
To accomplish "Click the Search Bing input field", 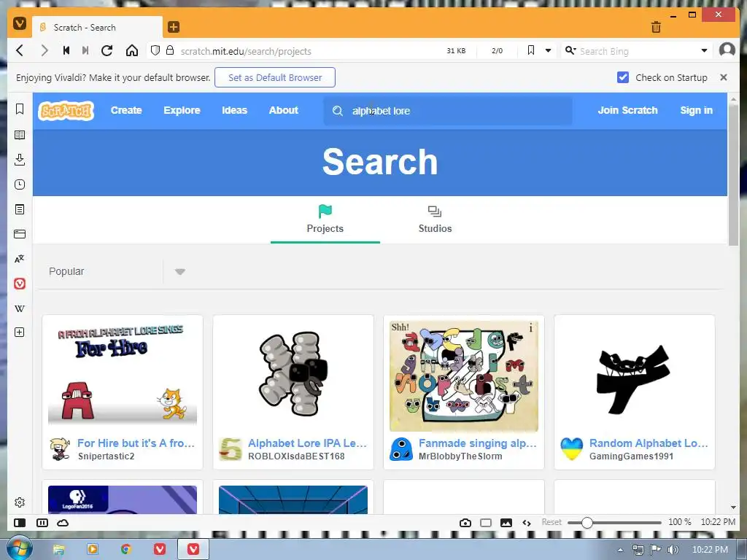I will pyautogui.click(x=637, y=51).
